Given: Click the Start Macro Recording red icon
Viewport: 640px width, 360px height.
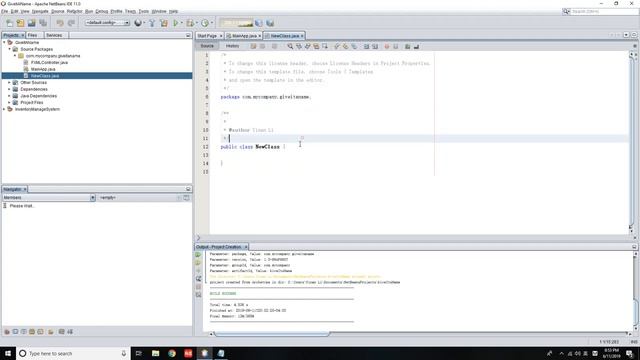Looking at the screenshot, I should [387, 47].
